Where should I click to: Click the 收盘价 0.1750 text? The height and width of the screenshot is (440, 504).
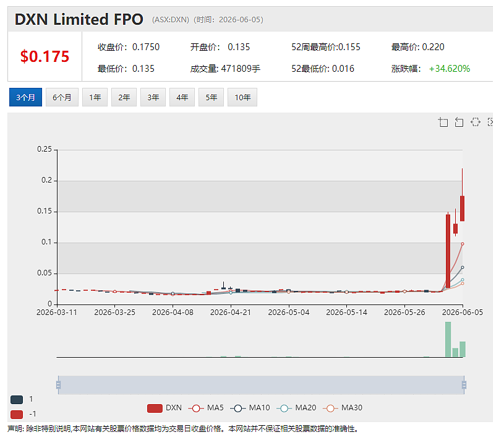pos(129,47)
